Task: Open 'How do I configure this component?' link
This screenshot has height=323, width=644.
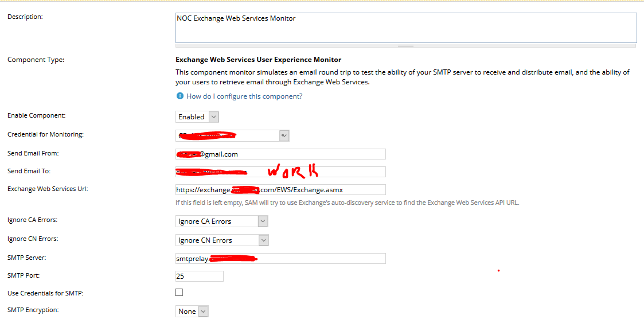Action: 244,96
